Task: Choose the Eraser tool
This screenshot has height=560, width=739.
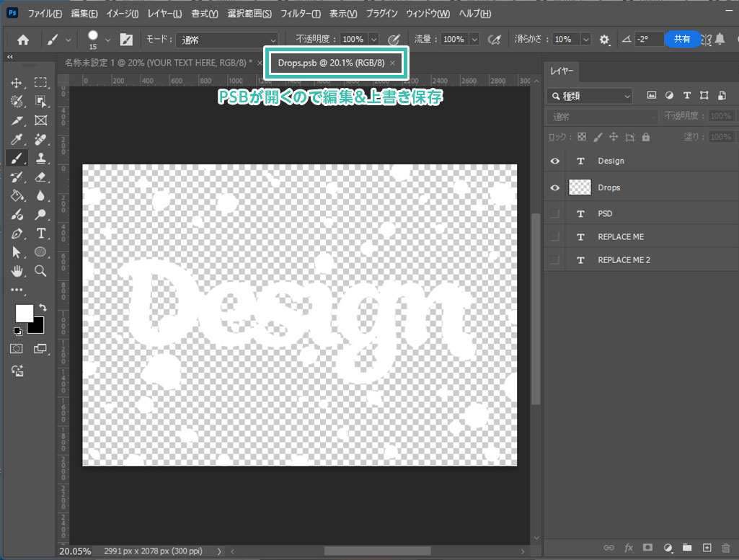Action: click(41, 177)
